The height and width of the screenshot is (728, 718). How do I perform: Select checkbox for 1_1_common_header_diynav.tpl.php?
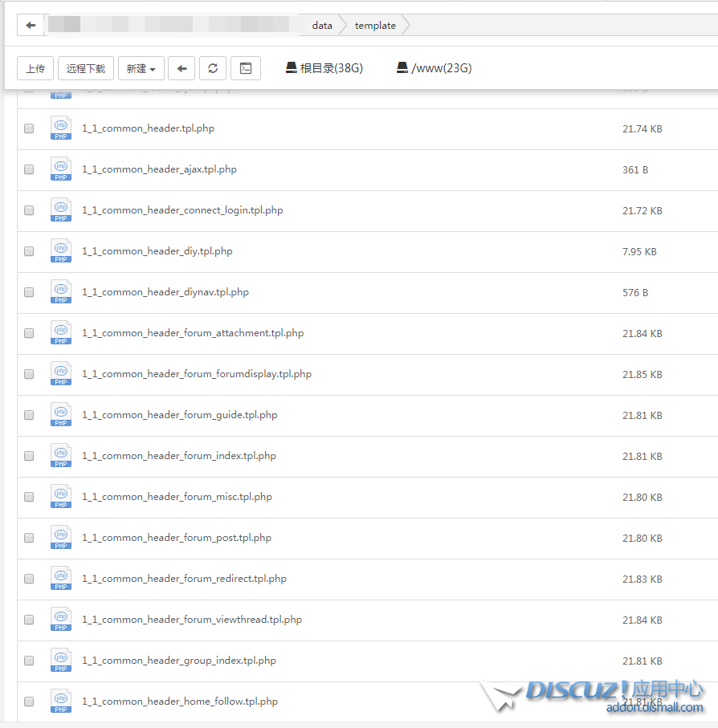pyautogui.click(x=30, y=292)
